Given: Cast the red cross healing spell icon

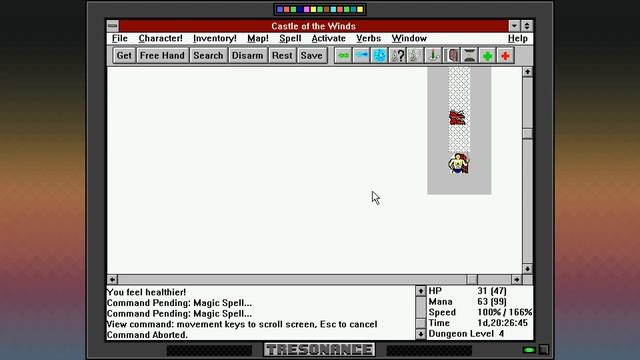Looking at the screenshot, I should click(x=505, y=56).
